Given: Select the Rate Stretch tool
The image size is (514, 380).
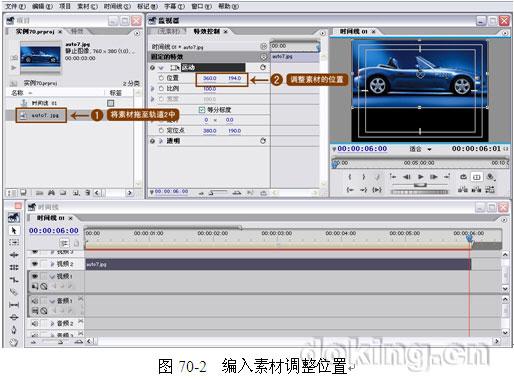Looking at the screenshot, I should click(x=14, y=280).
